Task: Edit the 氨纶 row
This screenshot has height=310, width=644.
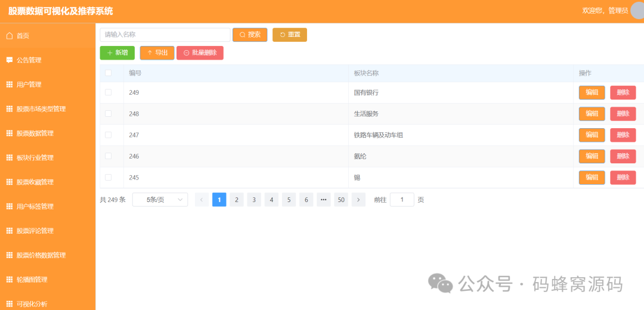Action: coord(592,156)
